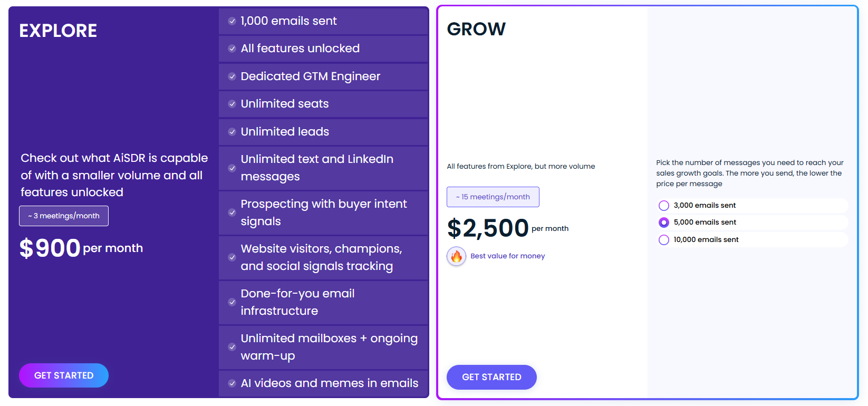This screenshot has width=868, height=406.
Task: Click the checkmark icon beside Done-for-you email infrastructure
Action: 232,302
